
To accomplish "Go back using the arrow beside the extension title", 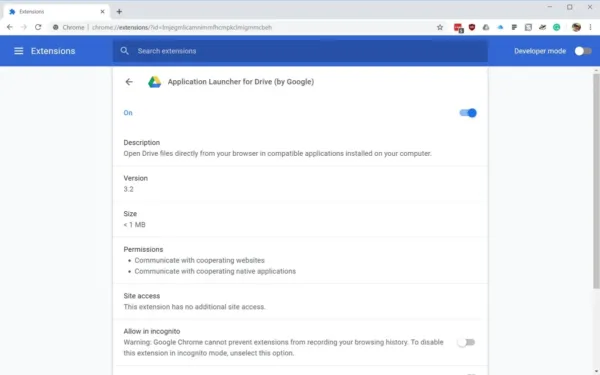I will 129,82.
